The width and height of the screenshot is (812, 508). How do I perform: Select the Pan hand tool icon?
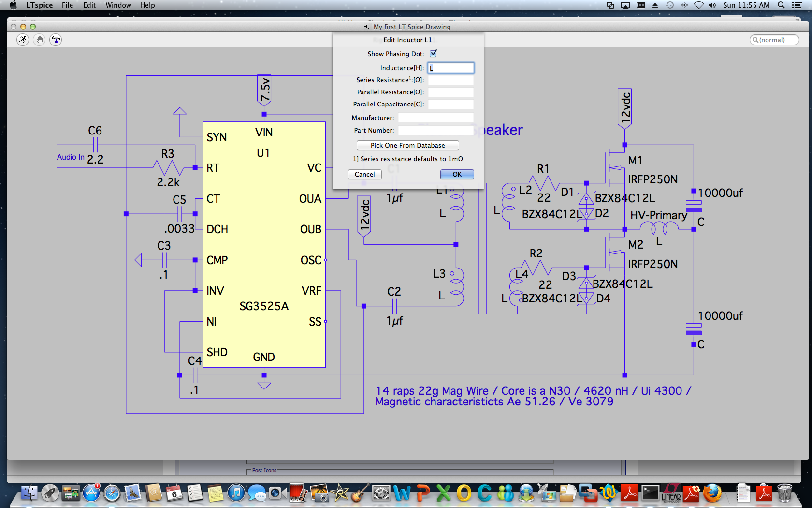[39, 40]
